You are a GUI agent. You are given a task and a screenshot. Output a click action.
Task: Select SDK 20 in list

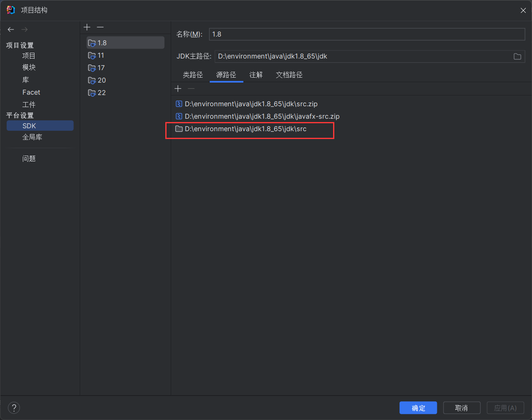(125, 80)
